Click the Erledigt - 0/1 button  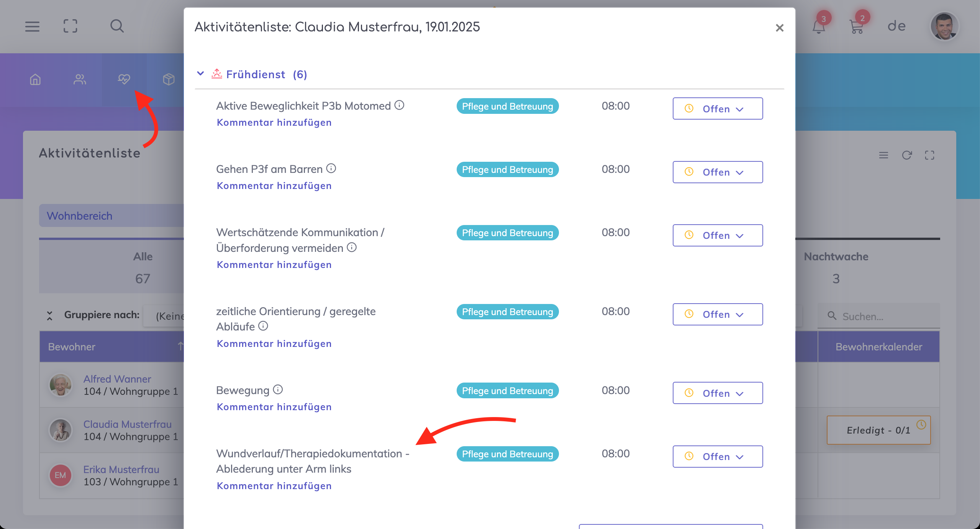[x=878, y=430]
